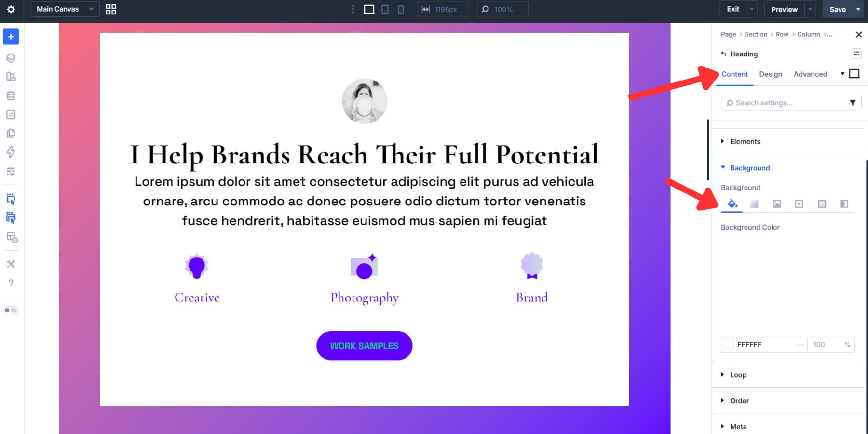Screen dimensions: 868x434
Task: Open the Add Element panel with the plus icon
Action: coord(11,37)
